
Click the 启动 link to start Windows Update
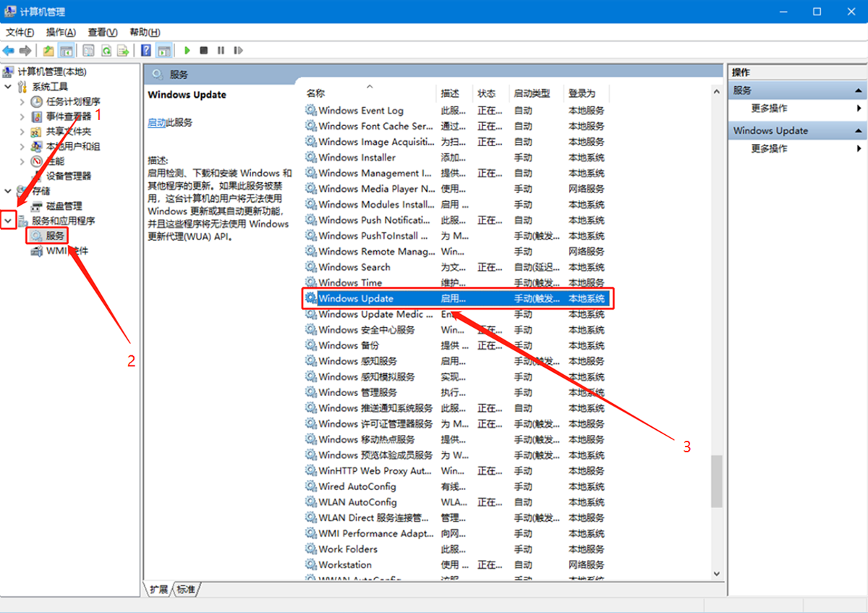click(x=156, y=122)
